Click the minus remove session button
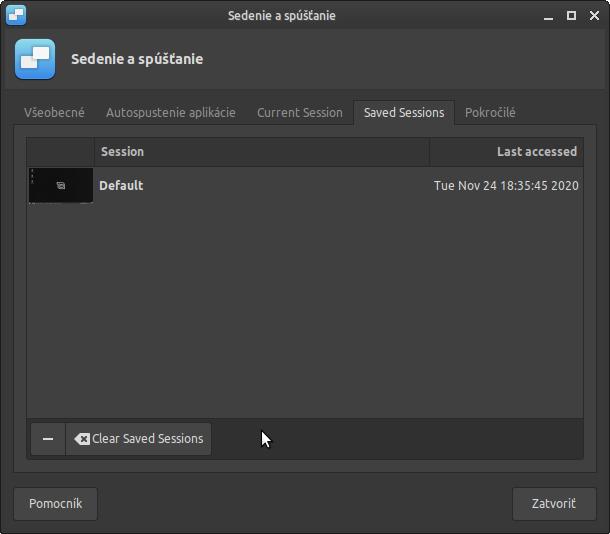Screen dimensions: 610x534 tap(48, 439)
